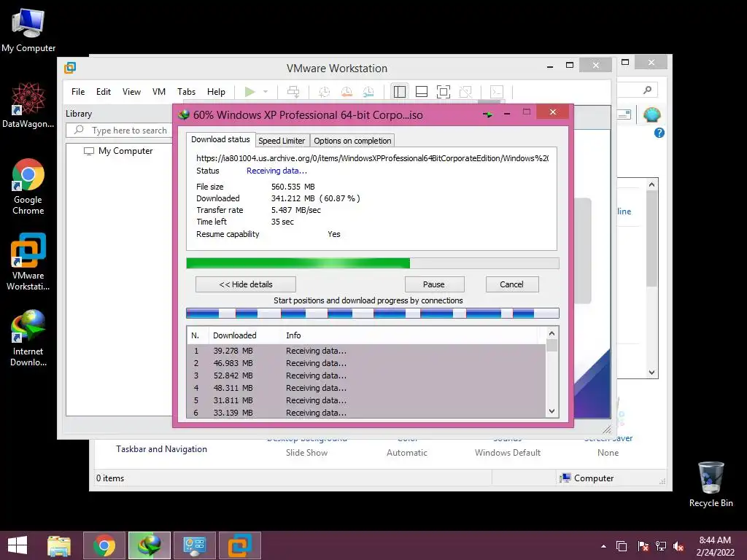747x560 pixels.
Task: Open the Google Chrome desktop shortcut
Action: point(28,187)
